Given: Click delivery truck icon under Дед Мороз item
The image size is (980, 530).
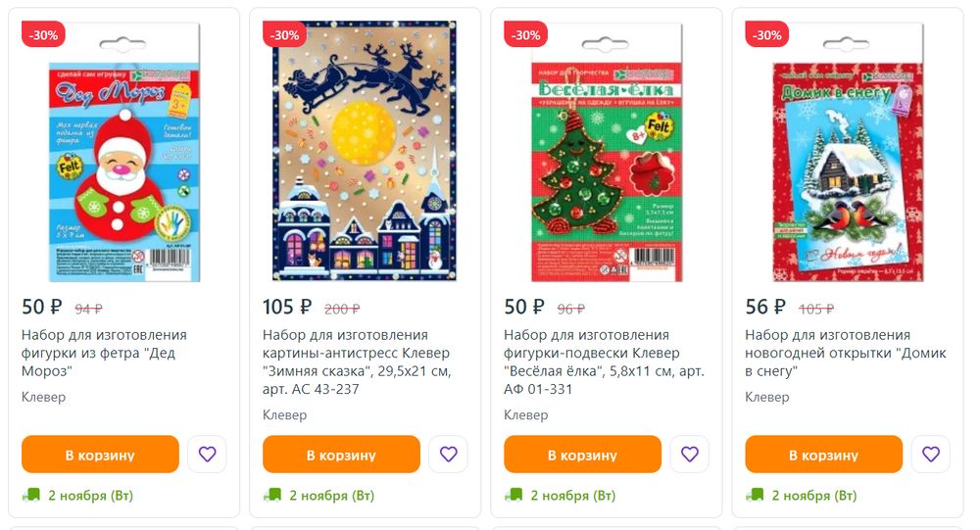Looking at the screenshot, I should (31, 495).
